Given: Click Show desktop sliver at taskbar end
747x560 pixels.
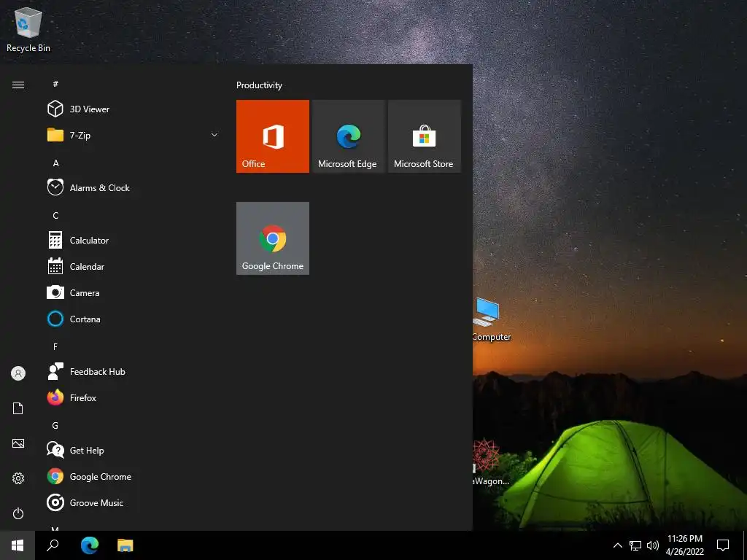Looking at the screenshot, I should 745,545.
